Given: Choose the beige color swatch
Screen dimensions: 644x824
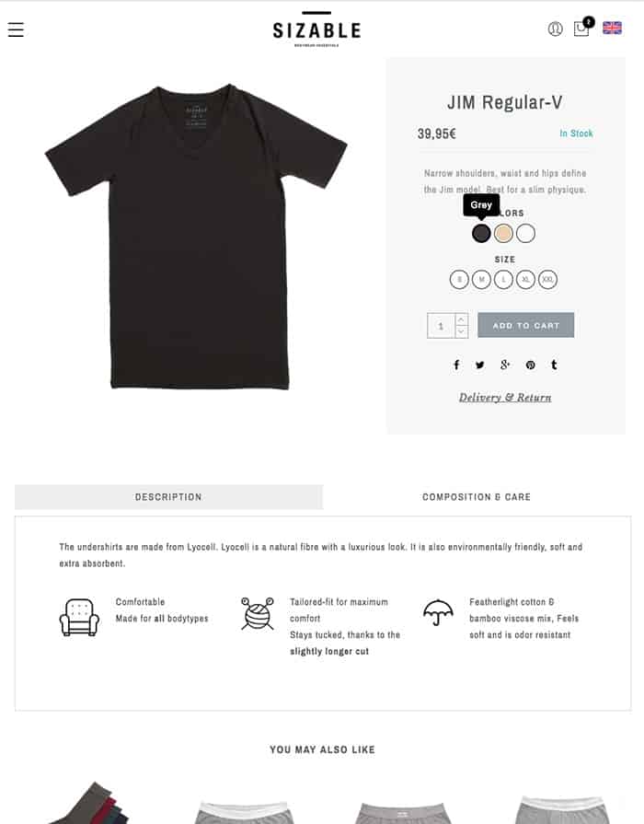Looking at the screenshot, I should [x=503, y=233].
